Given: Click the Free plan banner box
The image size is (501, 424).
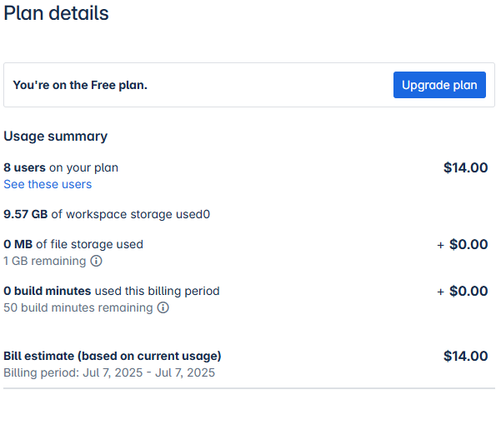Looking at the screenshot, I should pos(249,85).
